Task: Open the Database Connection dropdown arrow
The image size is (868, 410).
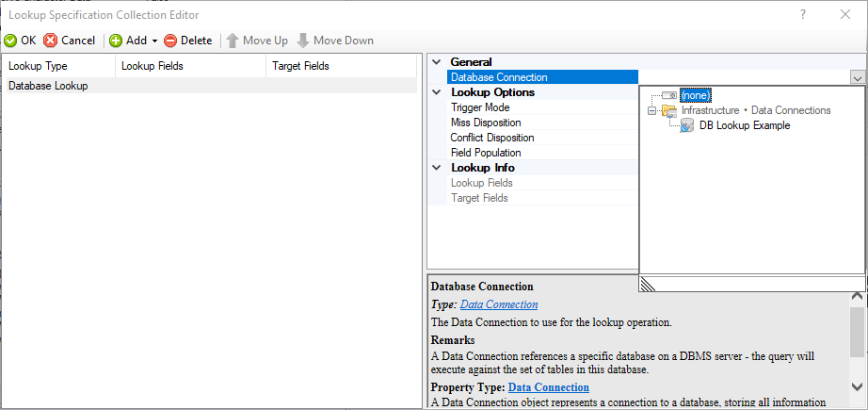Action: [857, 78]
